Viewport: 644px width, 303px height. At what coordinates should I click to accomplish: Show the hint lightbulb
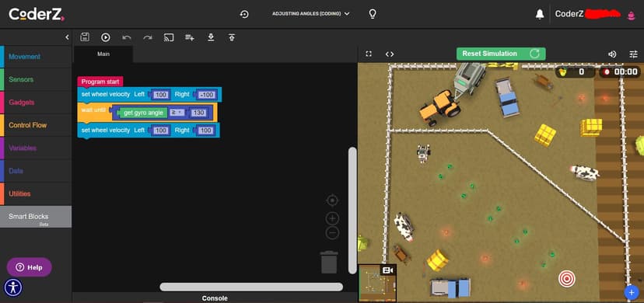[x=373, y=14]
